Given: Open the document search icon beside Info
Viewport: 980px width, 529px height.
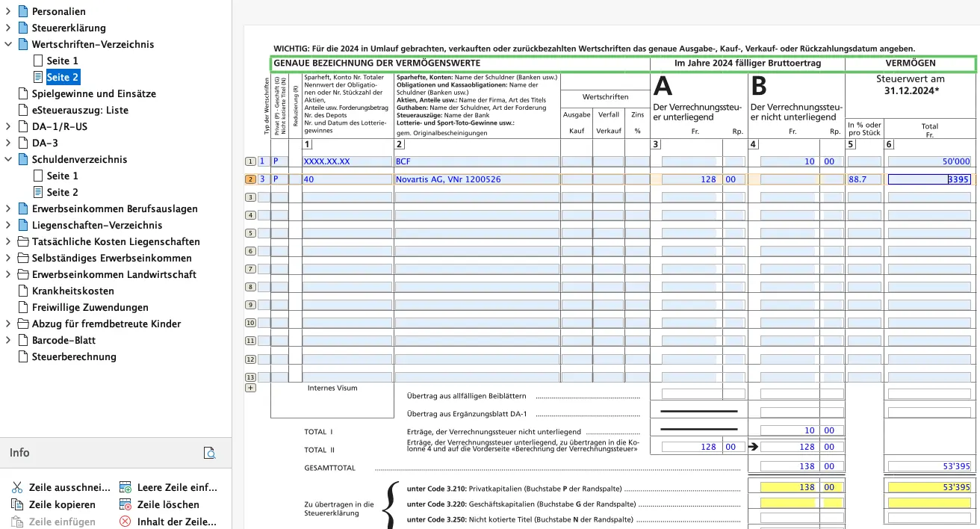Looking at the screenshot, I should [x=210, y=453].
